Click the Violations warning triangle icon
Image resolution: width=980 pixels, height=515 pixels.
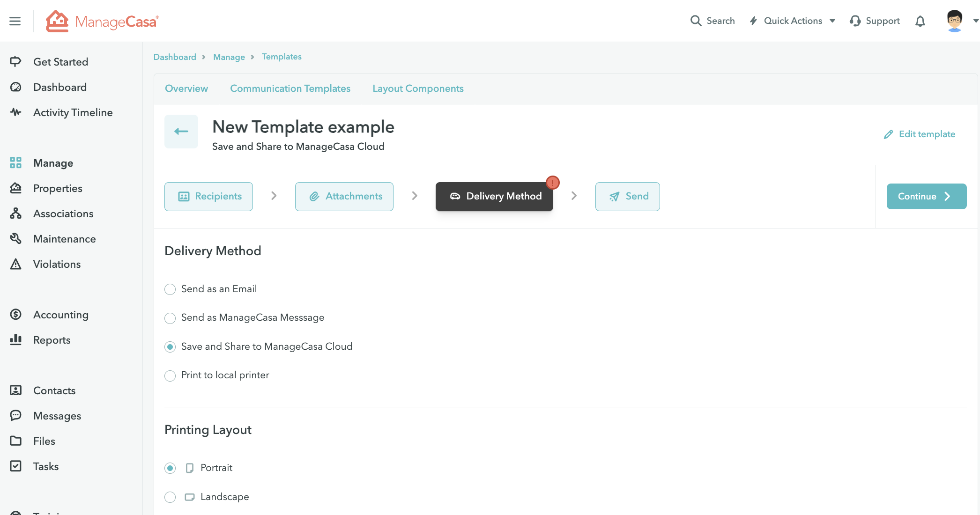(x=15, y=264)
